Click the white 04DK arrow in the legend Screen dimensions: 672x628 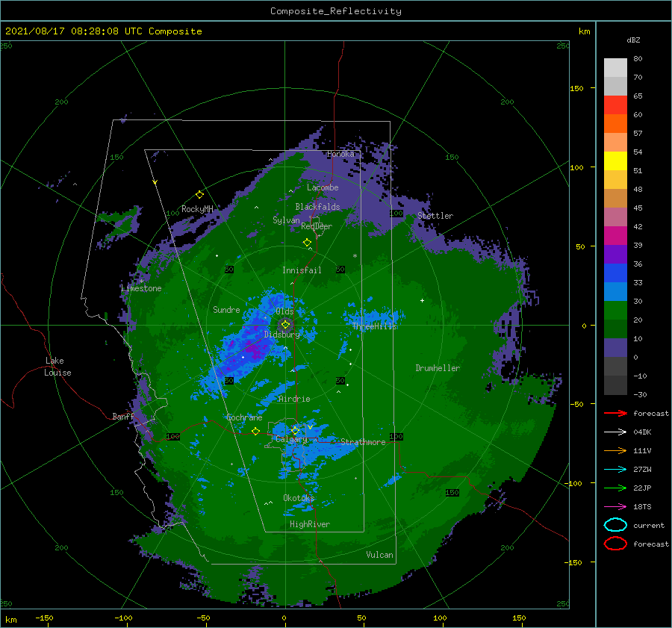point(615,432)
